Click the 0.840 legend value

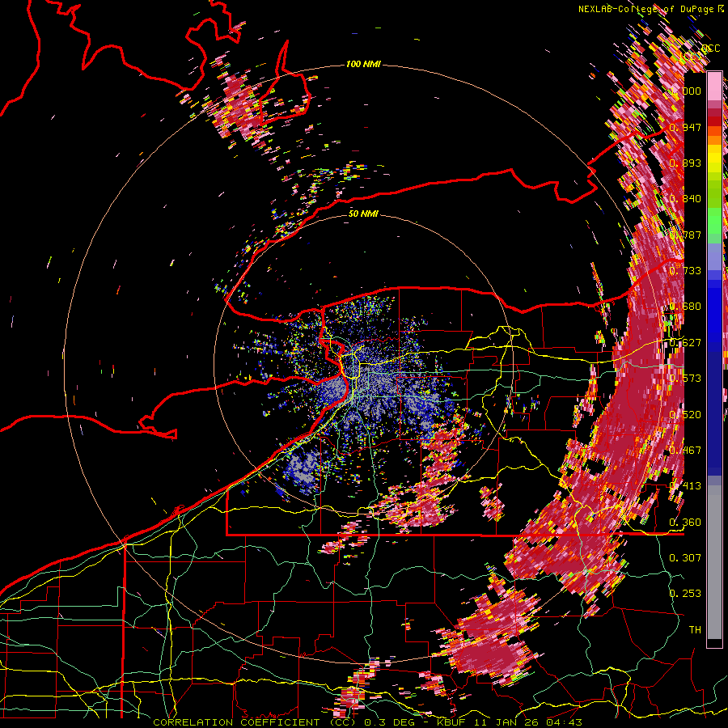pyautogui.click(x=685, y=199)
